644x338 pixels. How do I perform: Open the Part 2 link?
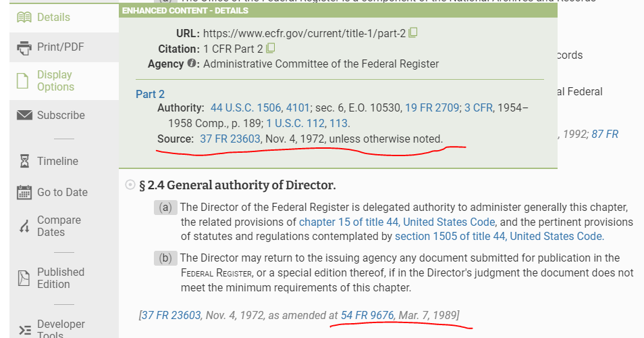(x=150, y=94)
